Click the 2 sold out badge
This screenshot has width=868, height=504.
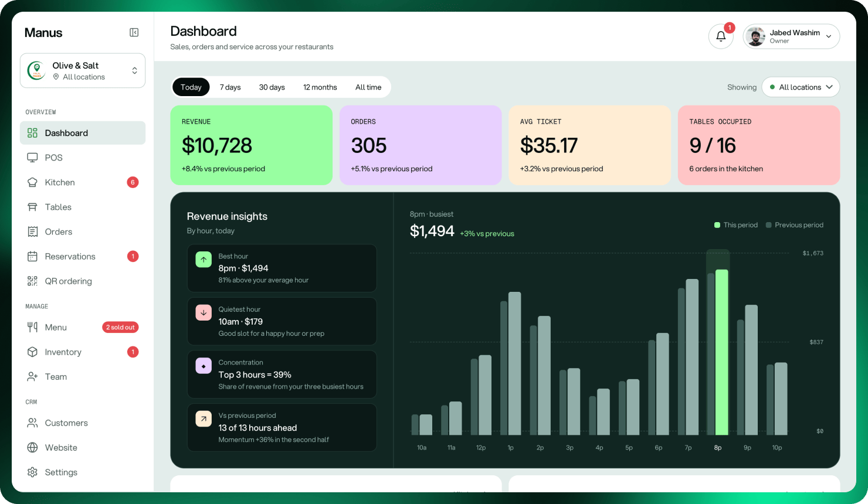coord(120,327)
